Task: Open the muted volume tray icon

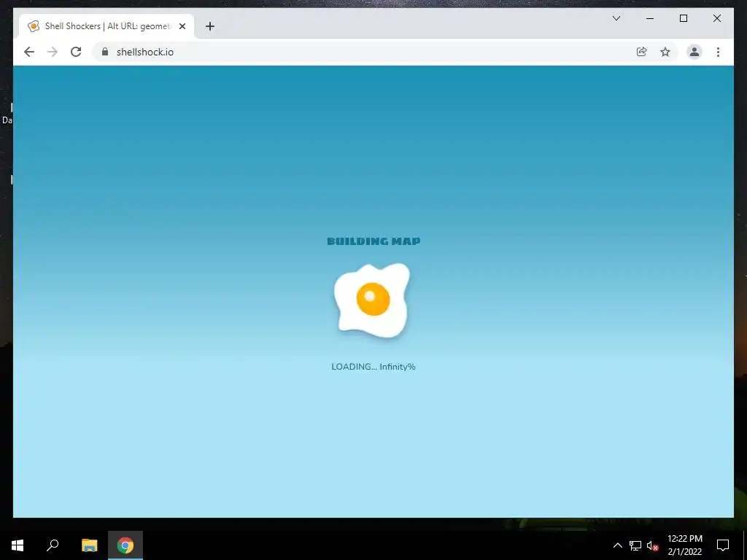Action: click(x=652, y=545)
